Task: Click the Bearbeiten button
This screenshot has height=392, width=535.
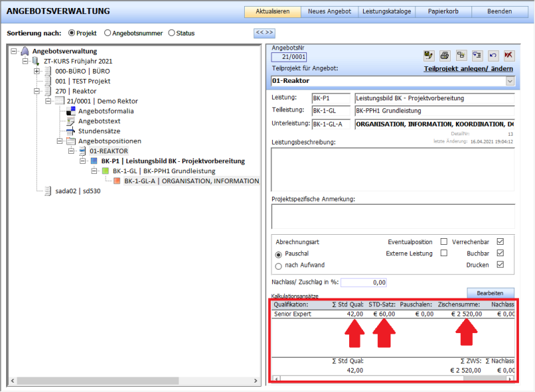Action: click(490, 293)
